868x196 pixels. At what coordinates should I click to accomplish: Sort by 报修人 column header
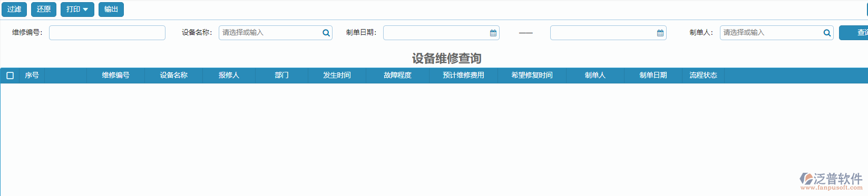point(229,76)
